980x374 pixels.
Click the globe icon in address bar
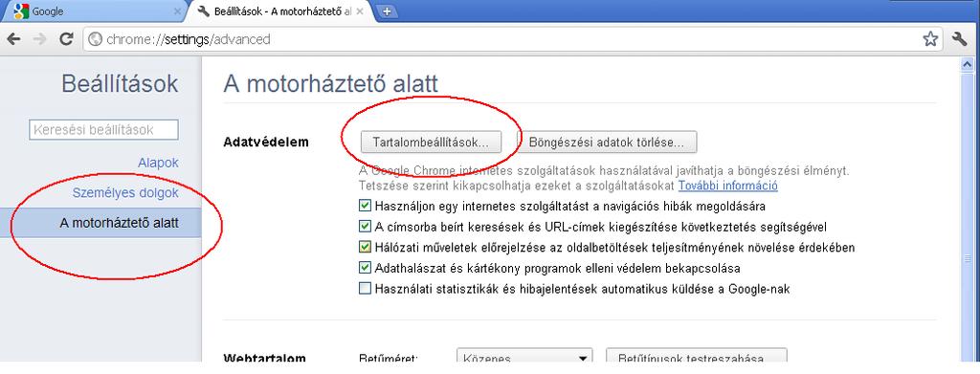pos(96,39)
